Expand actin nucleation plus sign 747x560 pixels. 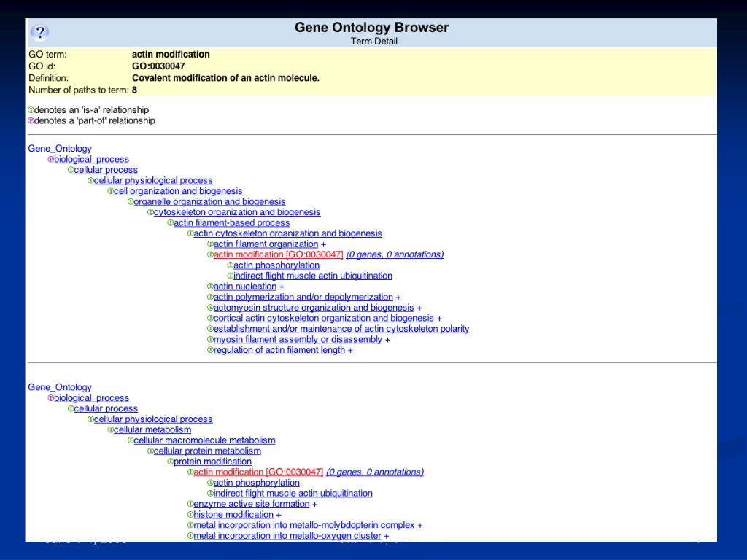click(282, 287)
